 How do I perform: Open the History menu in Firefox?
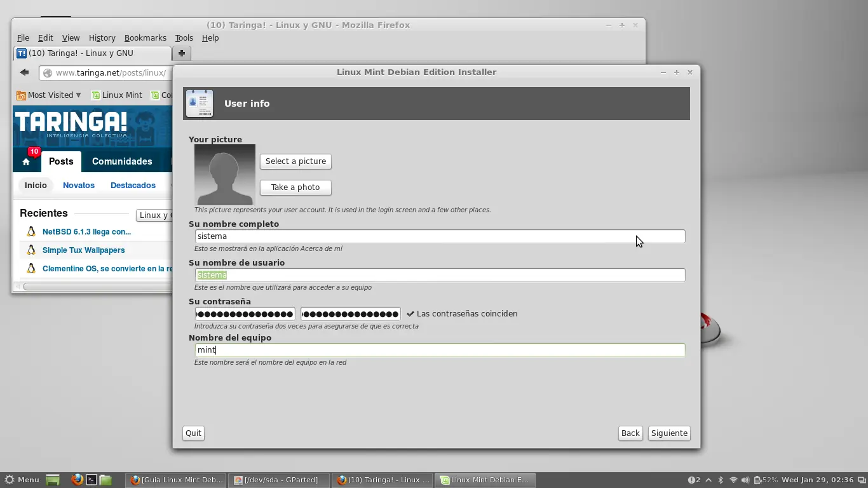pos(102,38)
